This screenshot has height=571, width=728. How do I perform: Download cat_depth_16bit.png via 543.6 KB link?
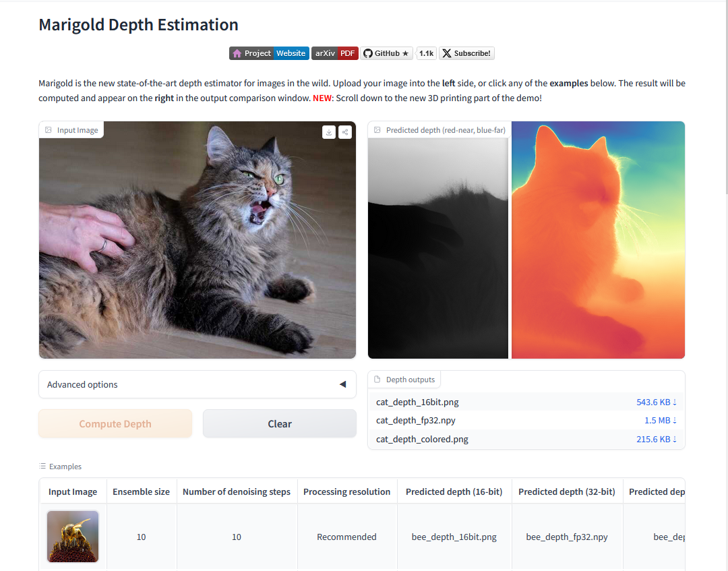(656, 402)
